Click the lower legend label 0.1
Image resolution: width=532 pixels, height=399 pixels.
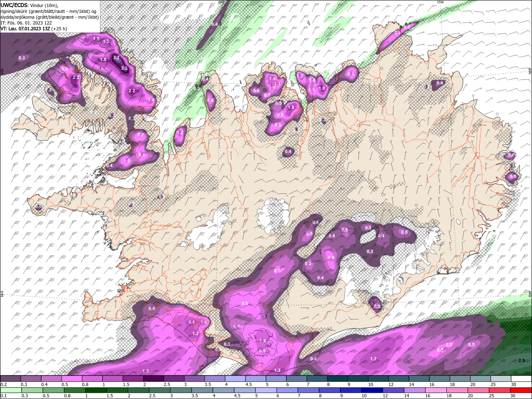(x=3, y=396)
